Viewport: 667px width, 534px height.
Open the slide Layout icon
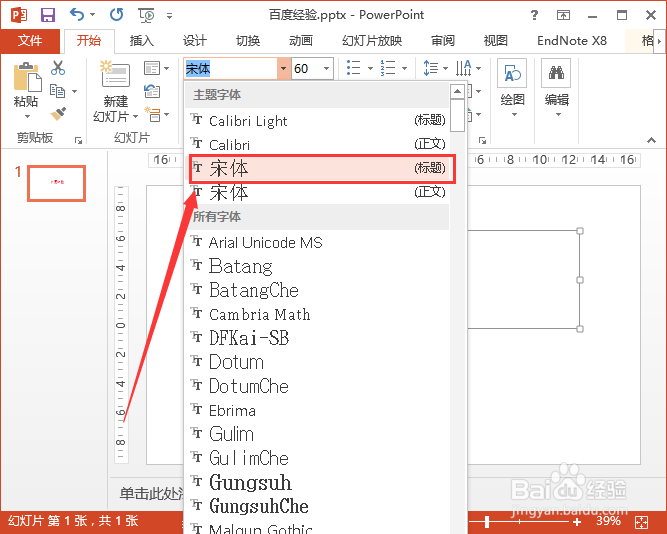pos(152,68)
